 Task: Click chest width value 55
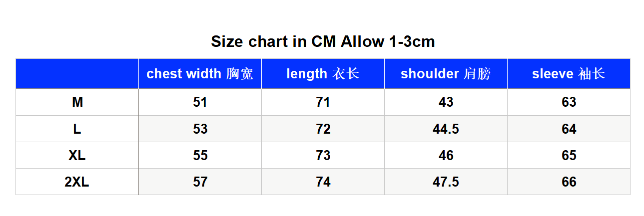point(200,155)
